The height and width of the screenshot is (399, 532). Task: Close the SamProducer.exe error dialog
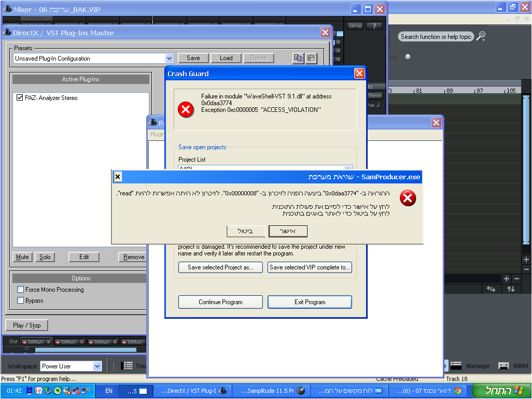coord(118,177)
